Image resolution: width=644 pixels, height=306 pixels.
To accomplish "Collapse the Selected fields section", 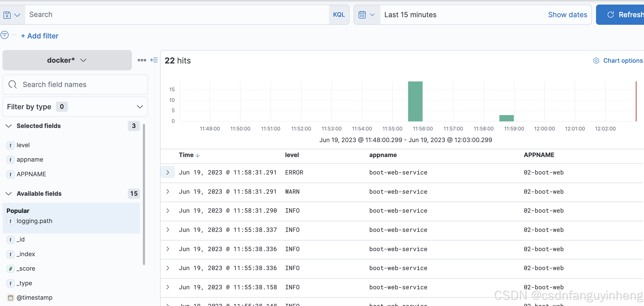I will (x=9, y=126).
